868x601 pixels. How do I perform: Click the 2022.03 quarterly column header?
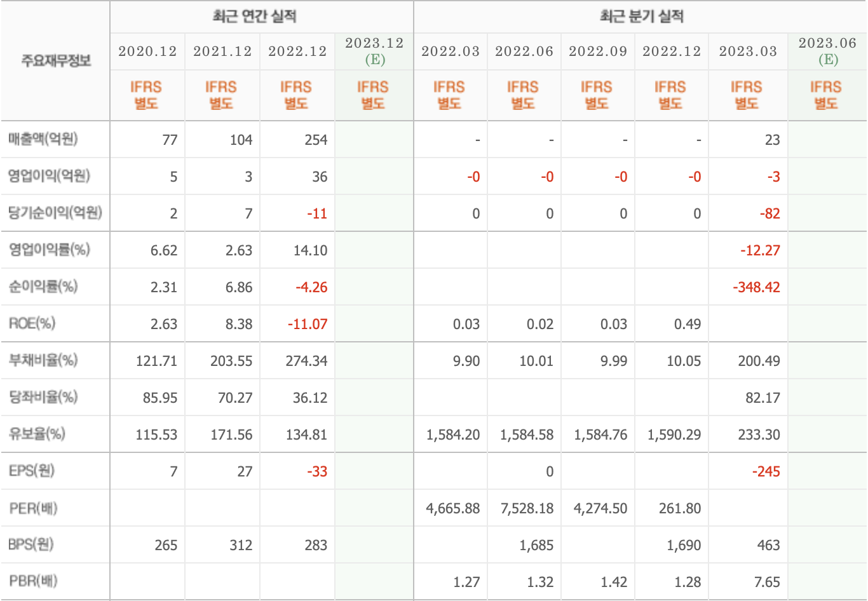click(451, 51)
